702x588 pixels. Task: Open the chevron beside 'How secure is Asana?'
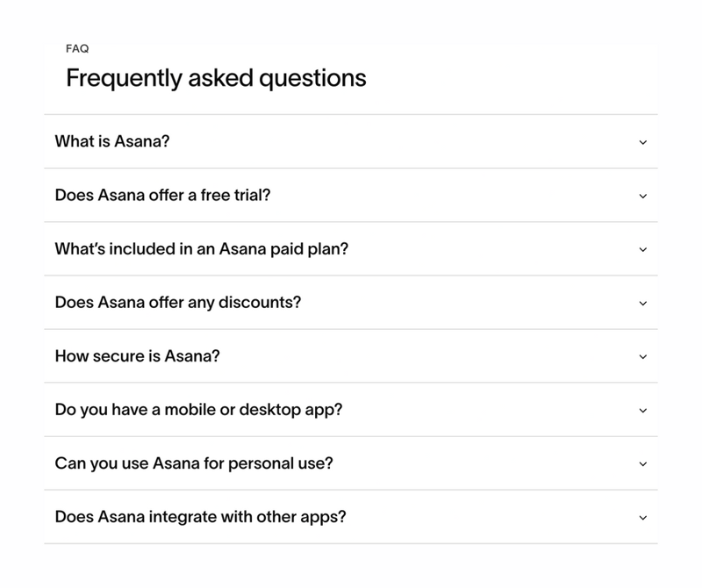tap(641, 356)
